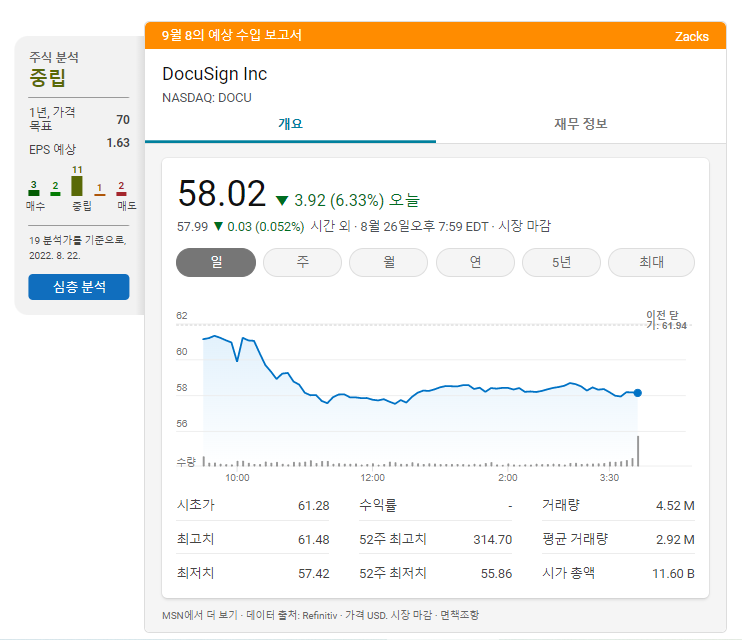Click the NASDAQ: DOCU ticker text

pos(207,98)
